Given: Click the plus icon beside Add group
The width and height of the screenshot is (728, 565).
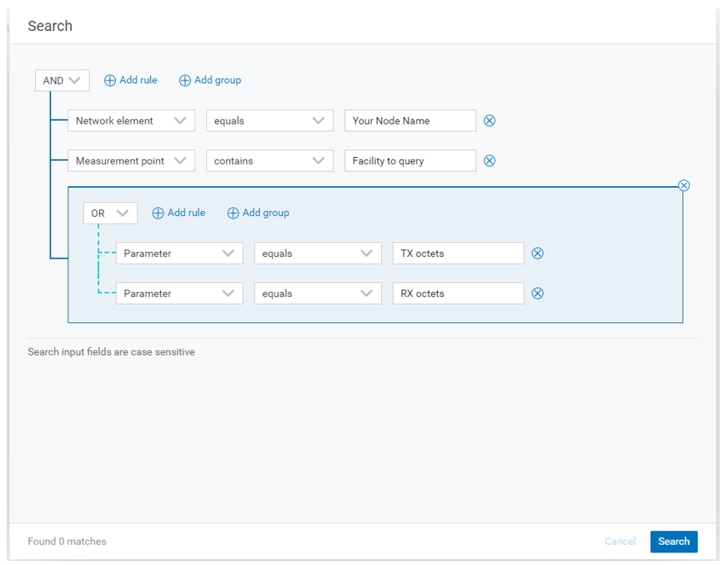Looking at the screenshot, I should (183, 80).
